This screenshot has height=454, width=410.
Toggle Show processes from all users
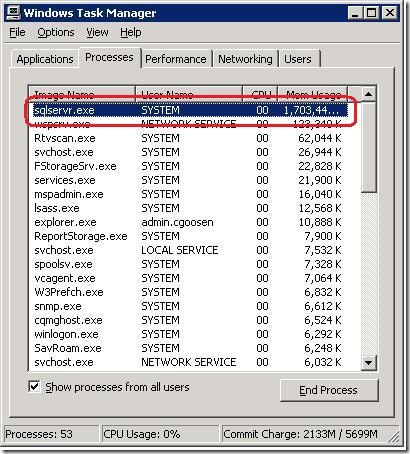click(x=34, y=387)
